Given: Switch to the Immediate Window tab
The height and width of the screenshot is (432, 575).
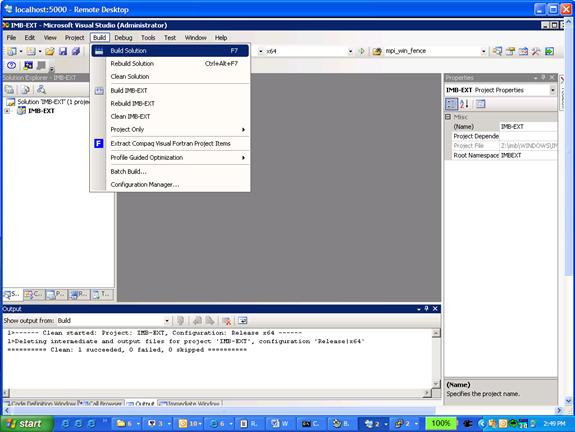Looking at the screenshot, I should coord(190,403).
